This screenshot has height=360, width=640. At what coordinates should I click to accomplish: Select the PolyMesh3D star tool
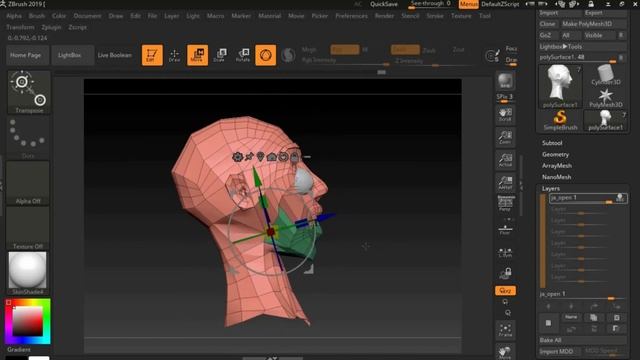606,98
